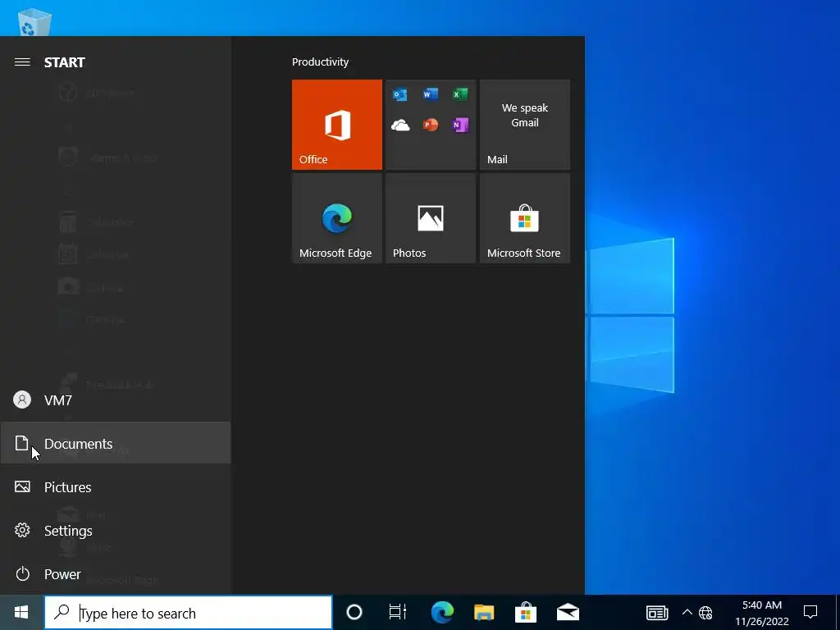Viewport: 840px width, 630px height.
Task: Click the power icon beside Power
Action: pyautogui.click(x=22, y=573)
